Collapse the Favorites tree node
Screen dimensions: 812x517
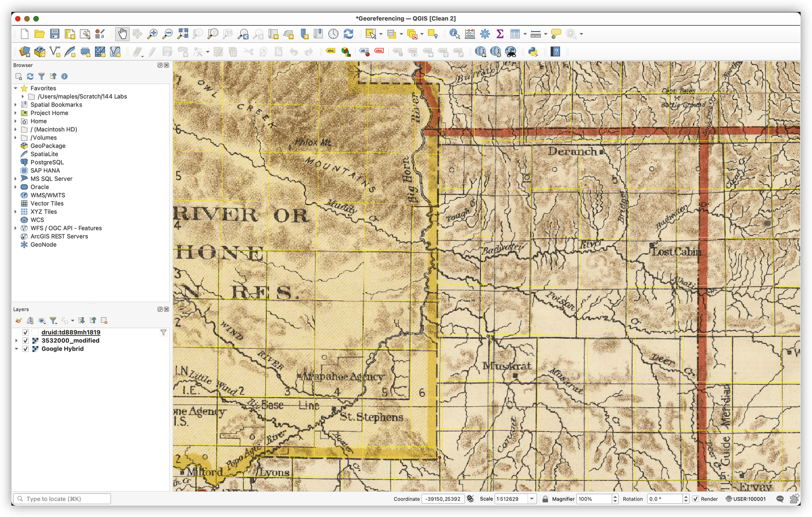click(16, 88)
